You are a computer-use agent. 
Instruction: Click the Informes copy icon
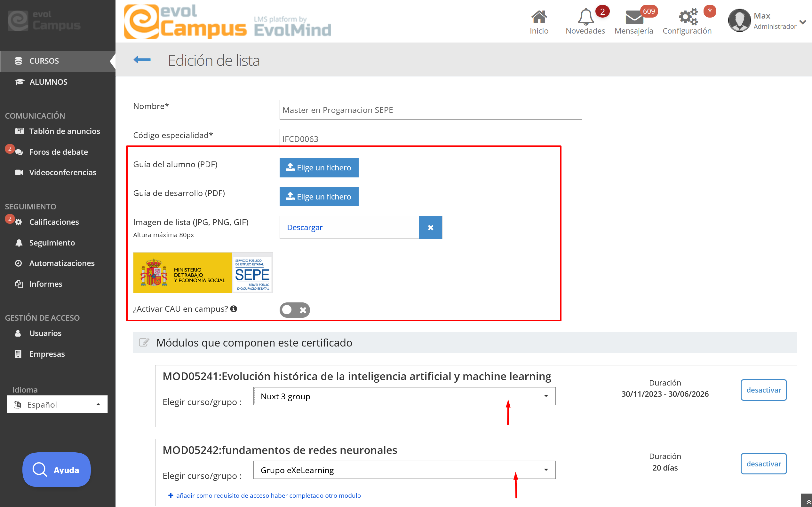coord(19,284)
